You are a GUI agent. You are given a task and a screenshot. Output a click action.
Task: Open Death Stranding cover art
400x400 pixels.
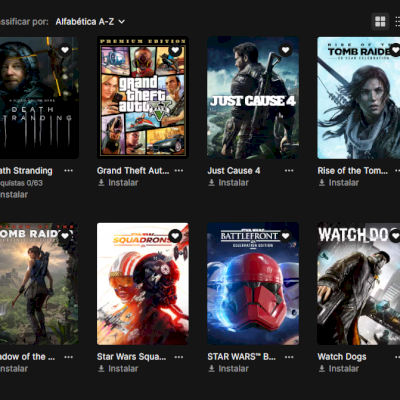(x=39, y=98)
